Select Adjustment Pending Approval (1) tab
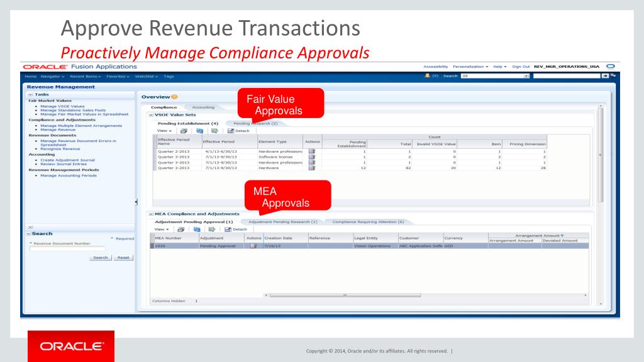644x362 pixels. tap(194, 222)
